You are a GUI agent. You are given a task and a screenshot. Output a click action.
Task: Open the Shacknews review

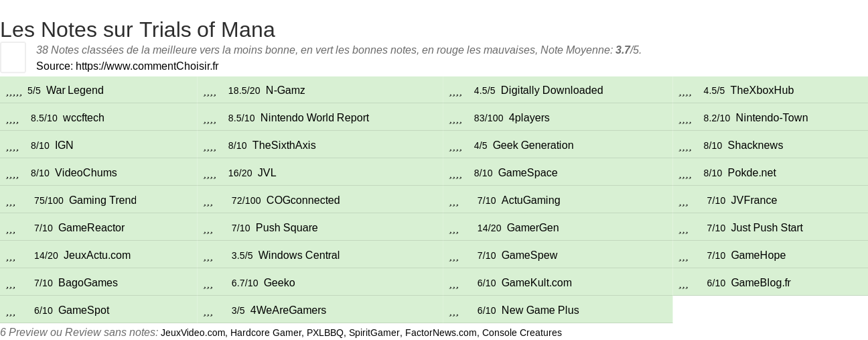point(755,146)
